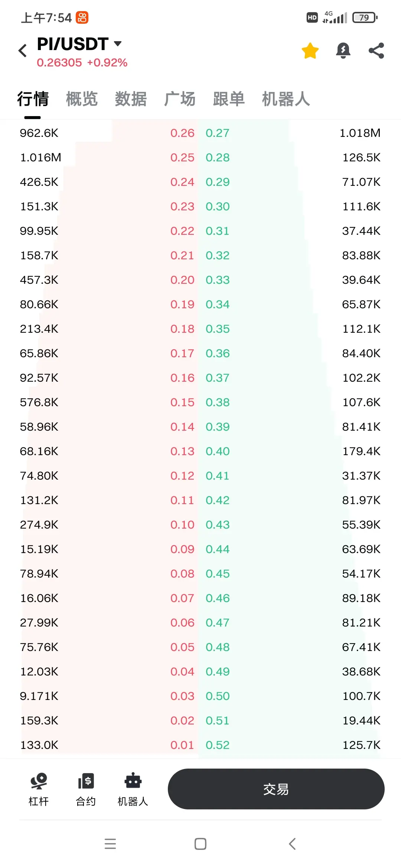This screenshot has width=401, height=868.
Task: Switch to the 数据 tab
Action: click(x=131, y=99)
